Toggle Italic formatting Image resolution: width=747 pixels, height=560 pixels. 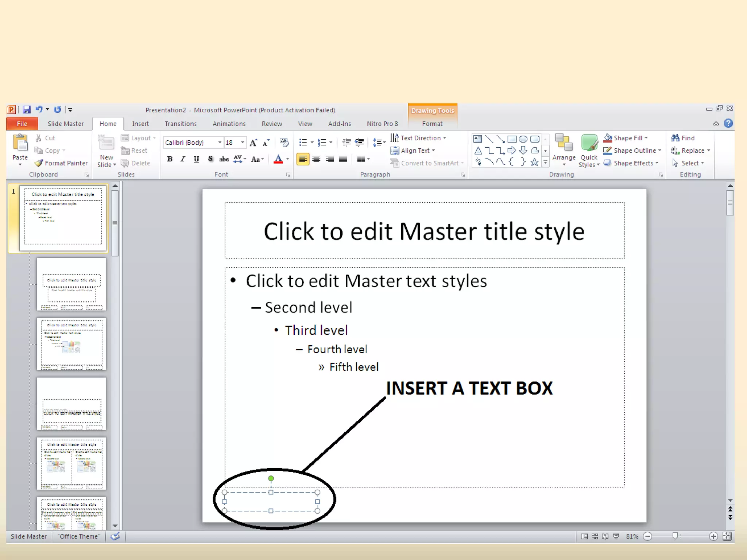coord(183,159)
